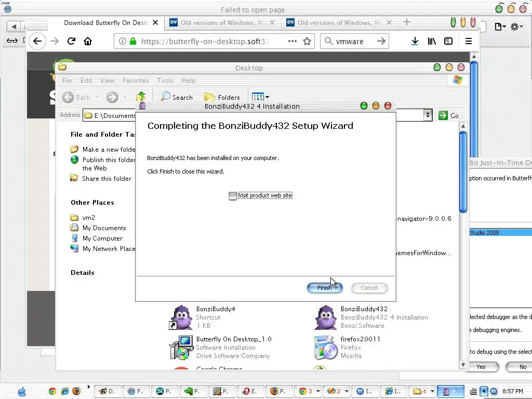Image resolution: width=532 pixels, height=399 pixels.
Task: Submit the search with arrow button
Action: coord(381,41)
